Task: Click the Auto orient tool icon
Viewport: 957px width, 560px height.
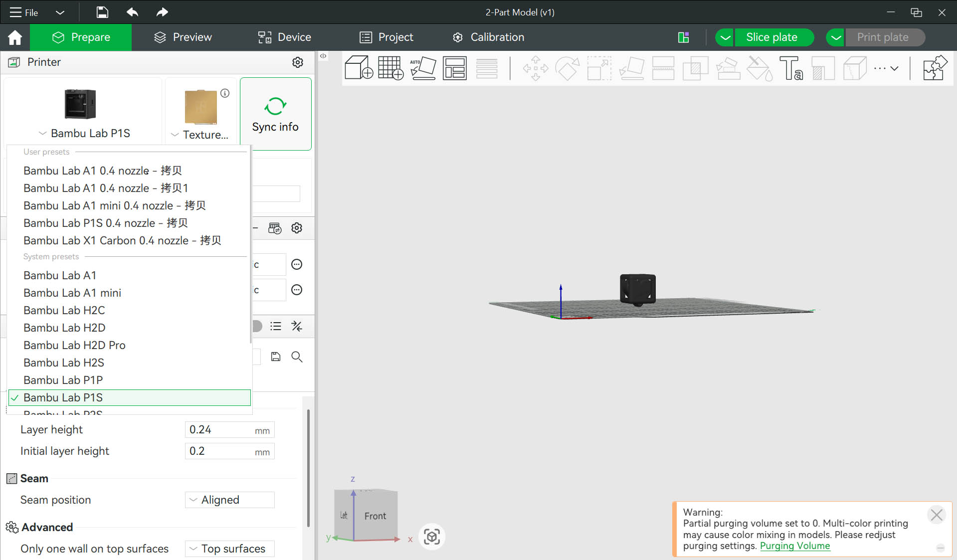Action: point(423,68)
